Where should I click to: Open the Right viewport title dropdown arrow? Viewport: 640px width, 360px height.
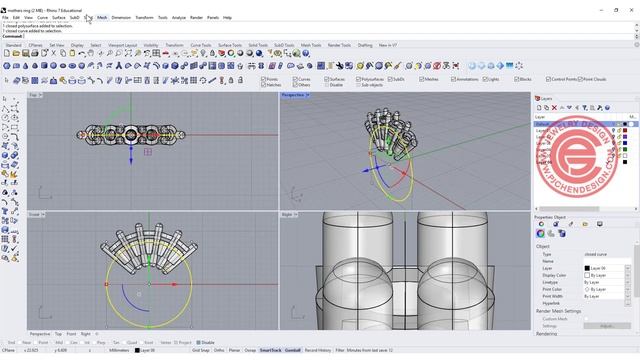point(296,215)
